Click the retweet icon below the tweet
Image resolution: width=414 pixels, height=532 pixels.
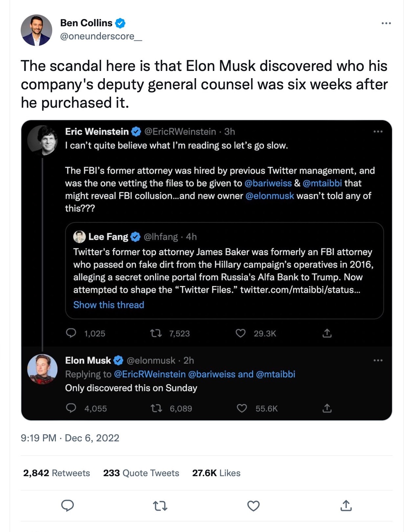pos(160,506)
